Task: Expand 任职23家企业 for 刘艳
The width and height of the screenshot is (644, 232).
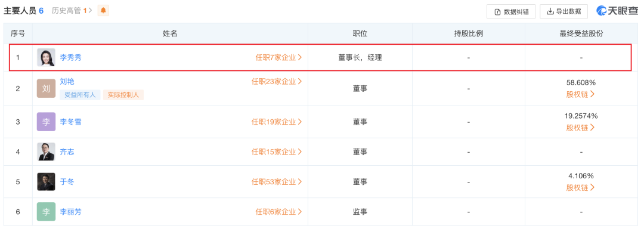Action: coord(277,81)
